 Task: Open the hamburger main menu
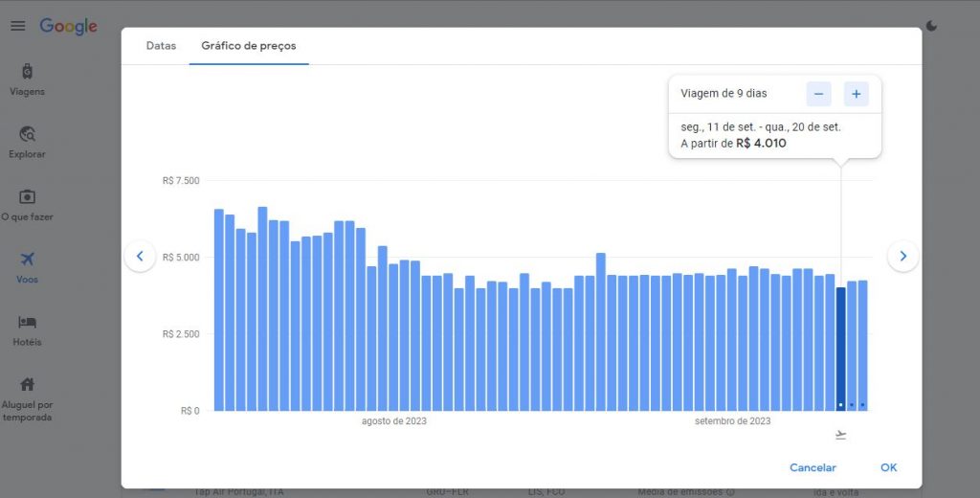pyautogui.click(x=17, y=26)
